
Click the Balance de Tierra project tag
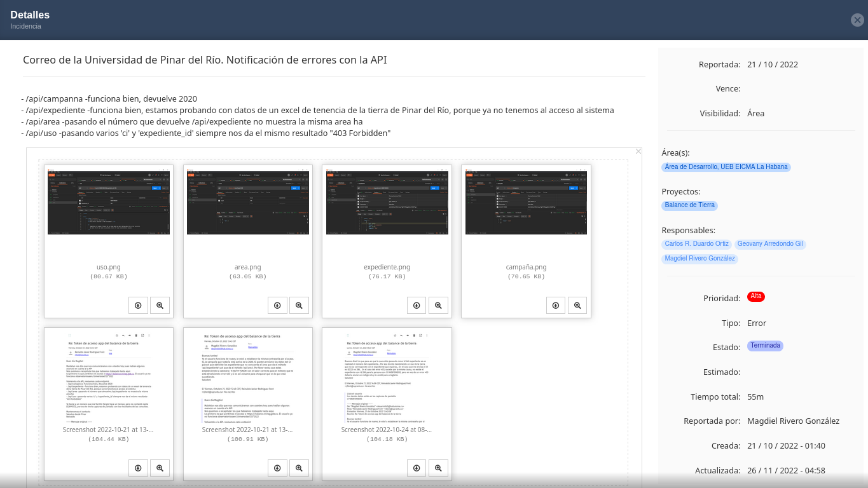pos(689,205)
